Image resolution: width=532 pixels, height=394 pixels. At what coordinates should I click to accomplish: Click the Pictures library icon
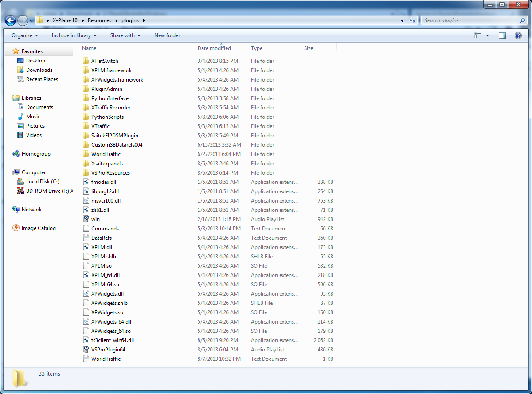click(x=20, y=126)
